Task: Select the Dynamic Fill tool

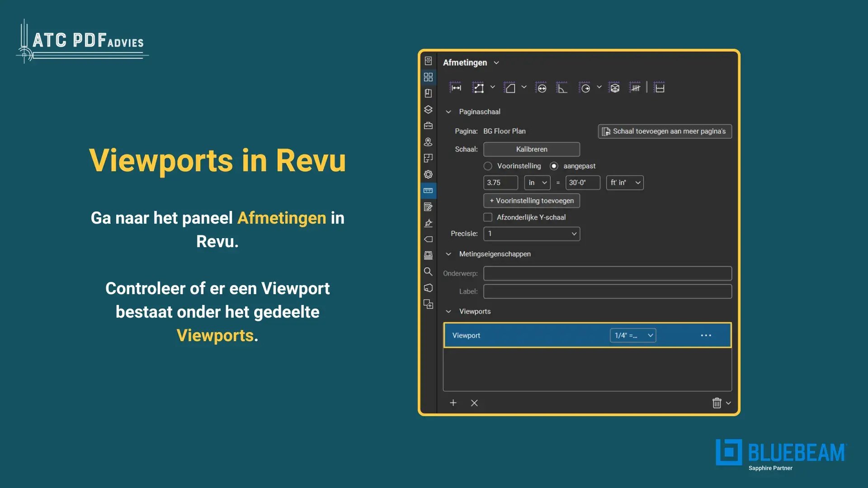Action: click(660, 88)
